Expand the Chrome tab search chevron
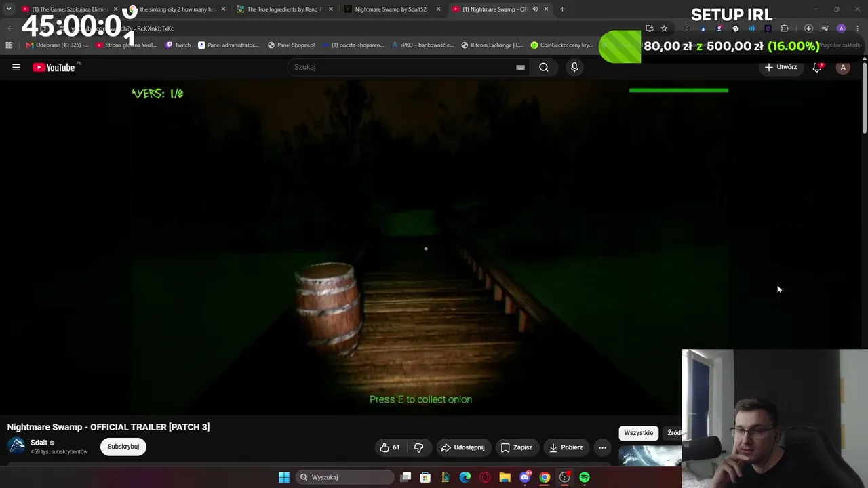 click(x=9, y=9)
